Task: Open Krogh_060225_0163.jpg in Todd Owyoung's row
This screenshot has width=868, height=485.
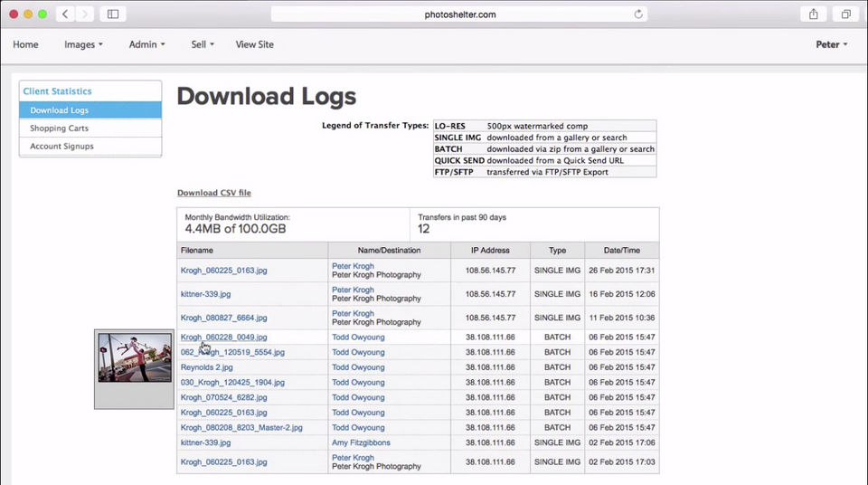Action: click(x=223, y=413)
